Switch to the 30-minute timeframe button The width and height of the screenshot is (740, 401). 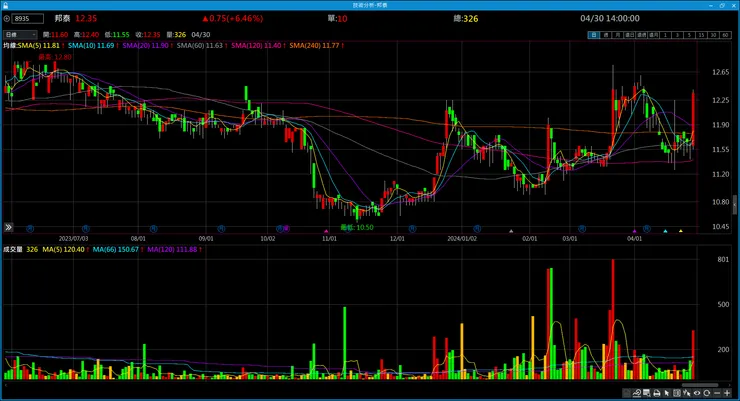(713, 35)
